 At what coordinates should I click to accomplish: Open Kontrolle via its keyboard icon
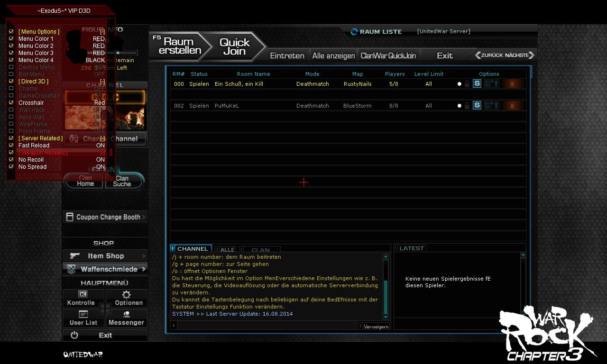pos(83,294)
